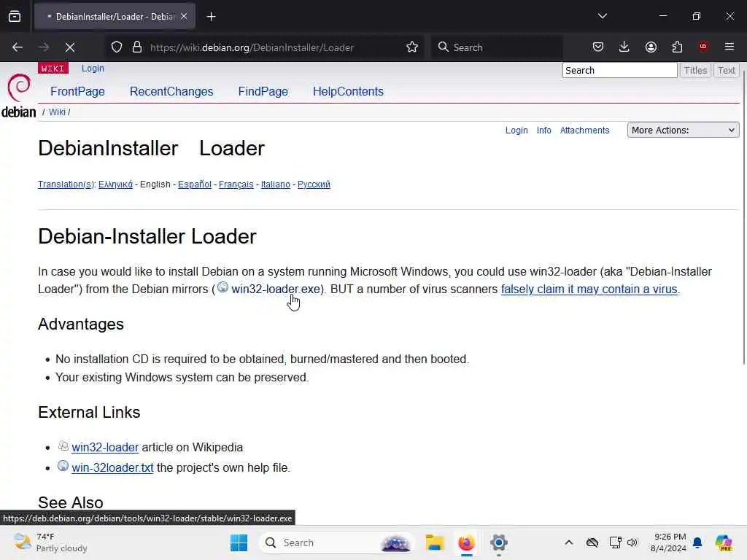Open the clock showing 9:26 PM
The height and width of the screenshot is (560, 747).
click(668, 542)
